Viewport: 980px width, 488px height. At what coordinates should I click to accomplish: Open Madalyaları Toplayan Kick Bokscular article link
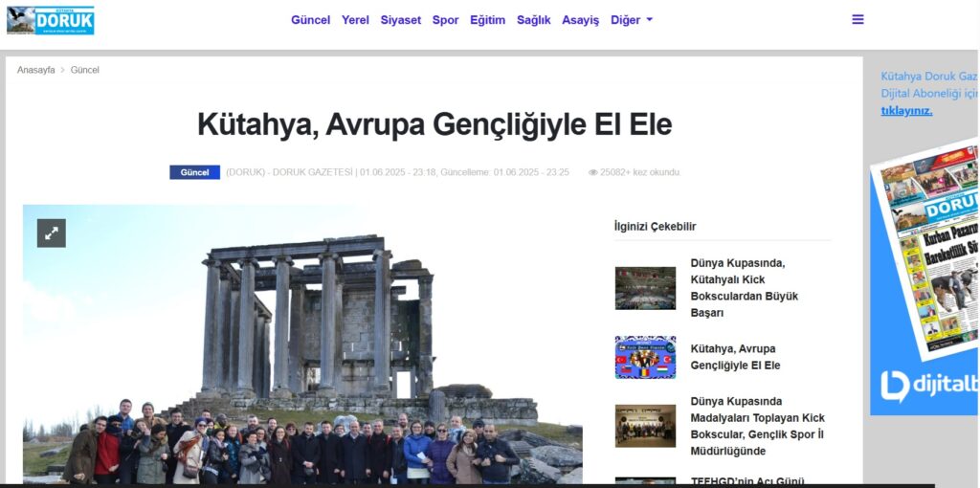[x=758, y=426]
